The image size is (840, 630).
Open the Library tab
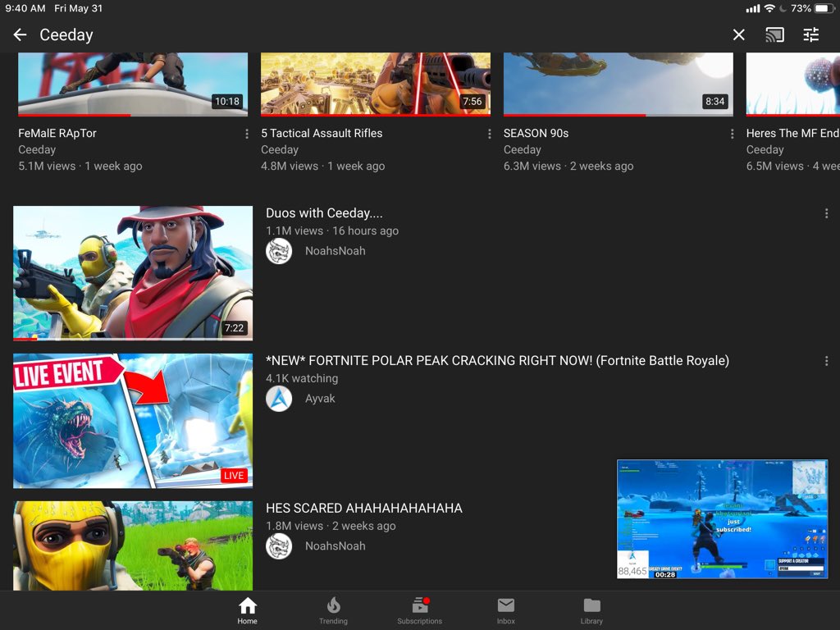point(591,610)
